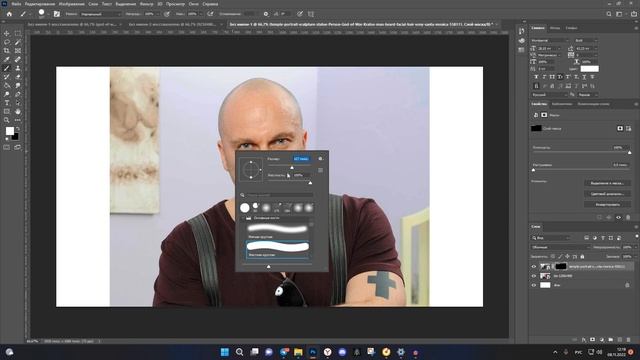Viewport: 640px width, 360px height.
Task: Open font style dropdown in Character panel
Action: pos(587,40)
